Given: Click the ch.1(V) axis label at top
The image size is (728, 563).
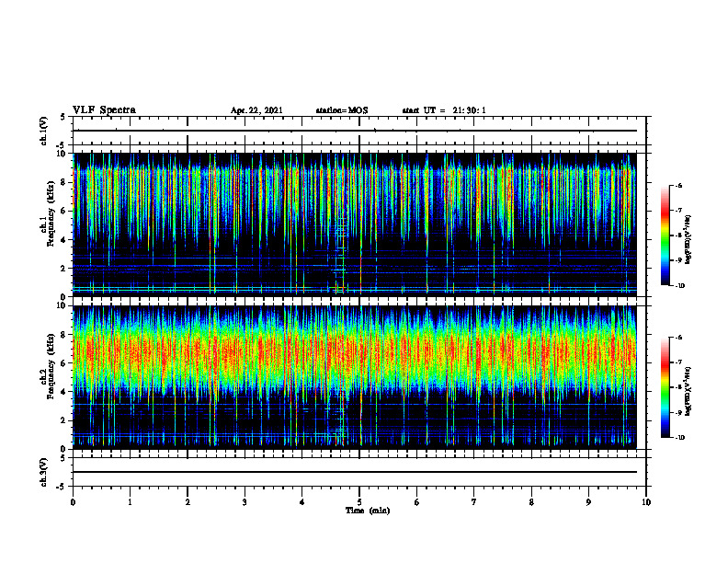Looking at the screenshot, I should (x=44, y=131).
